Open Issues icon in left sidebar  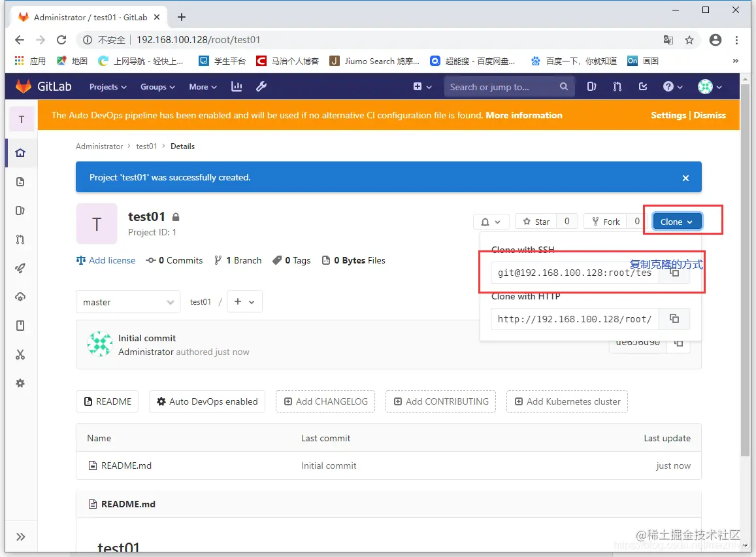point(20,211)
